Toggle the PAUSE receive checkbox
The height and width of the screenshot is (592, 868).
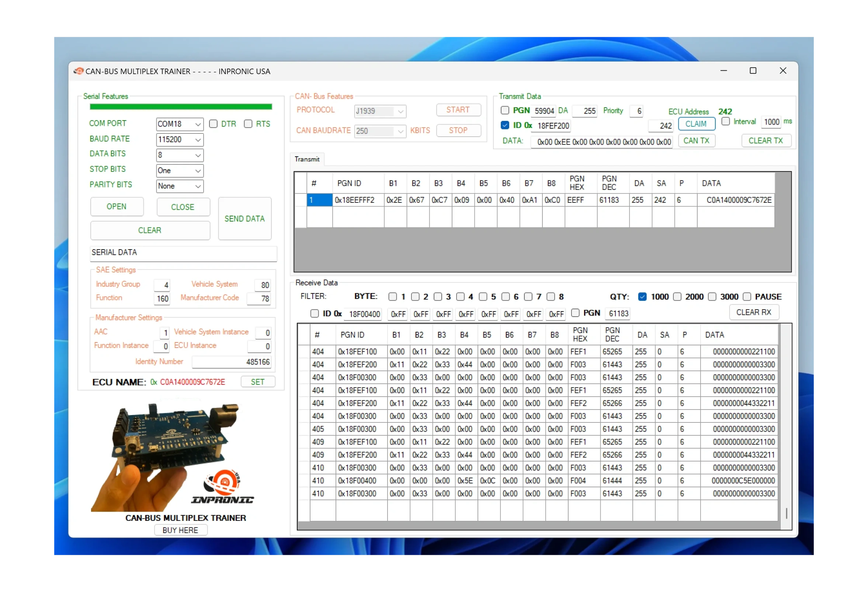coord(747,297)
